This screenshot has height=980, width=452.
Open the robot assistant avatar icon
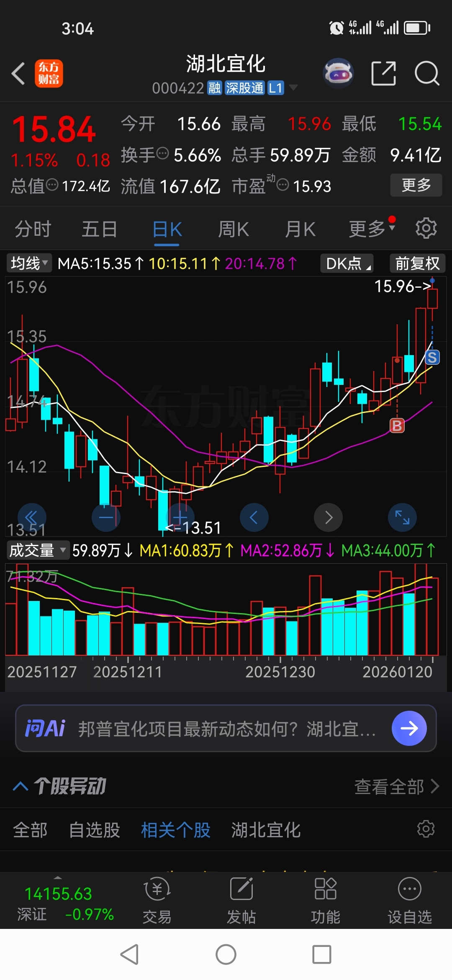pyautogui.click(x=339, y=73)
